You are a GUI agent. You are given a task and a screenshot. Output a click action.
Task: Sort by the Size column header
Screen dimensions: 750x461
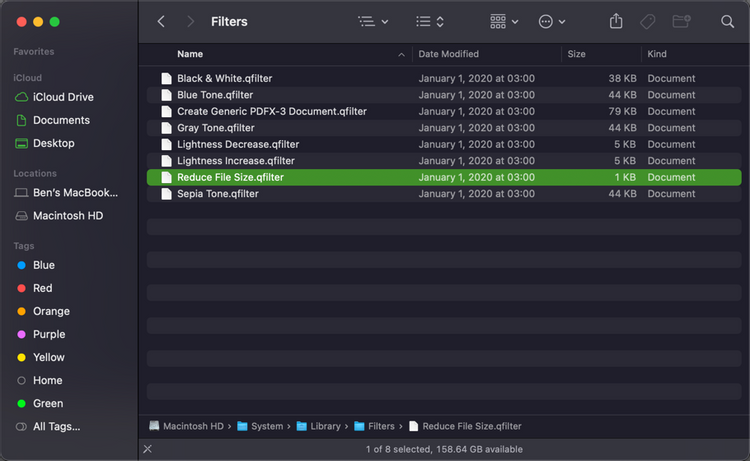click(576, 54)
